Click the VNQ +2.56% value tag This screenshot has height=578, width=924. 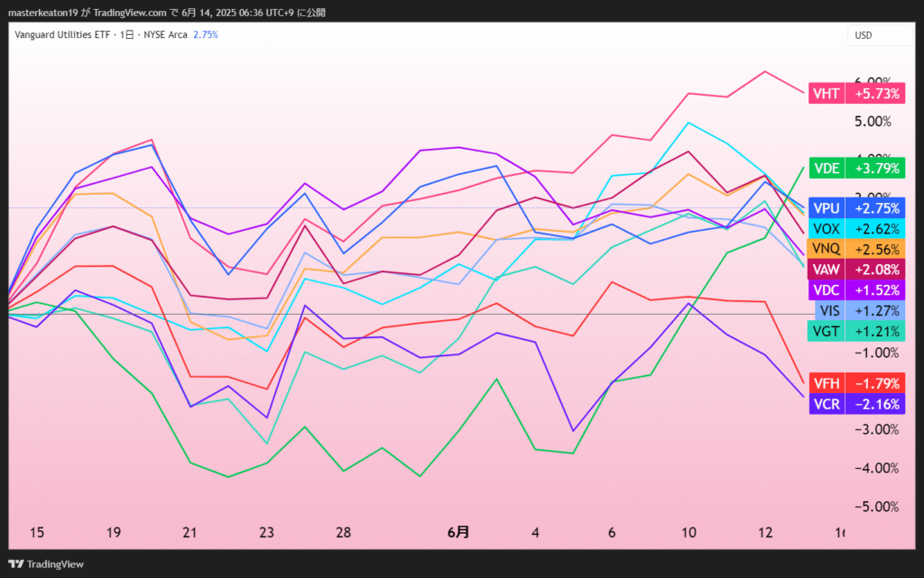[x=875, y=249]
